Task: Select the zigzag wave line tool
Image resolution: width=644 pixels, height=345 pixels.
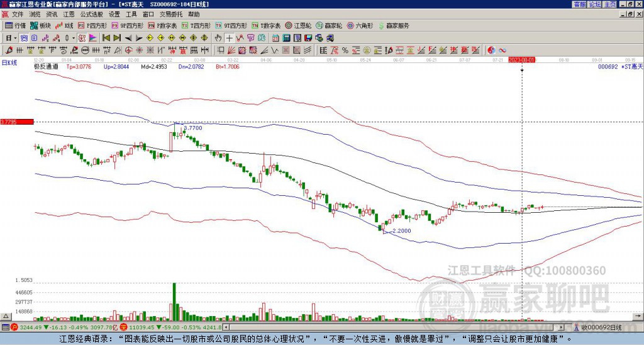Action: 274,50
